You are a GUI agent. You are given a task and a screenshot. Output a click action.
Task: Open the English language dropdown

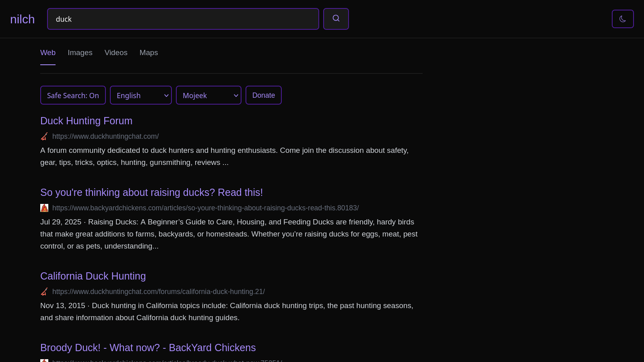pos(140,95)
